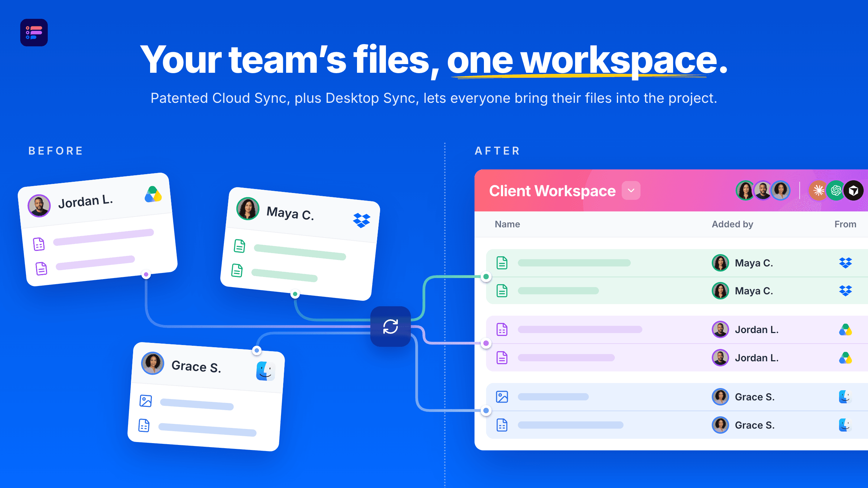Click the black cube icon in workspace header
This screenshot has height=488, width=868.
pos(854,190)
